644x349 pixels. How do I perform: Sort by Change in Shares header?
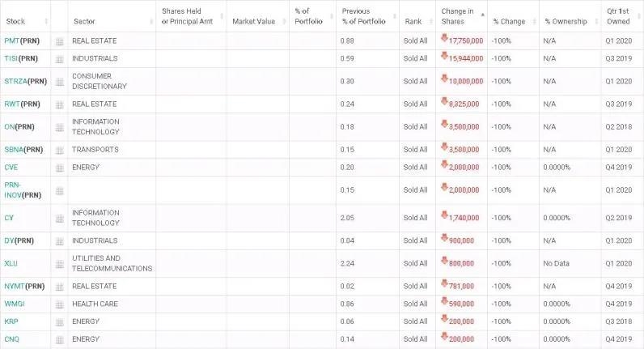pos(459,15)
